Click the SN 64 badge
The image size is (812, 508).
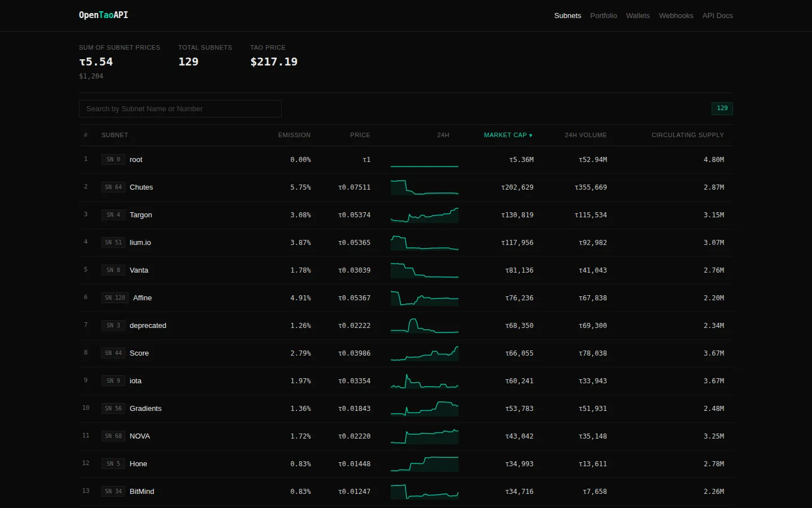113,187
